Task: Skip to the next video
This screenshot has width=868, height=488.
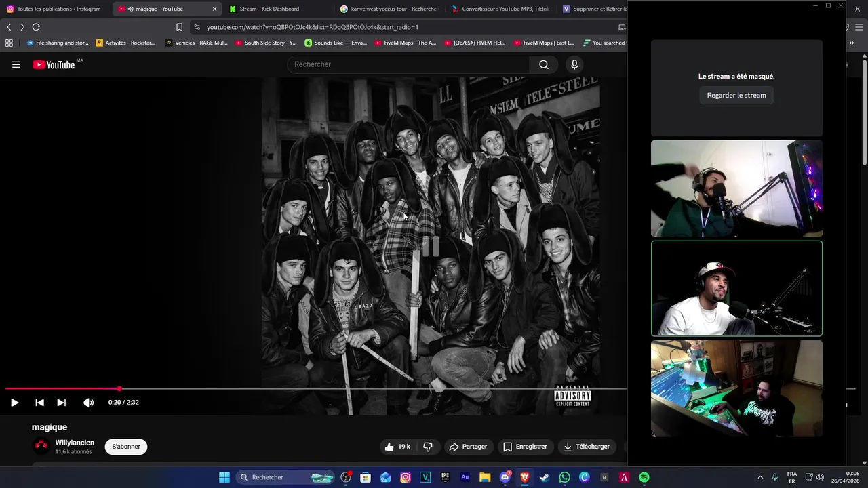Action: [x=61, y=403]
